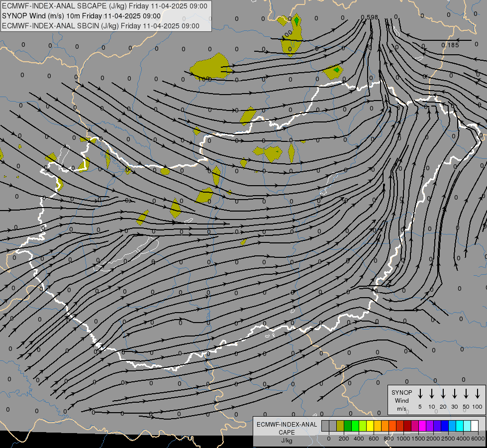Select the 'ECMWF-INDEX-ANAL SBCIN (J/kg)' title line

100,26
